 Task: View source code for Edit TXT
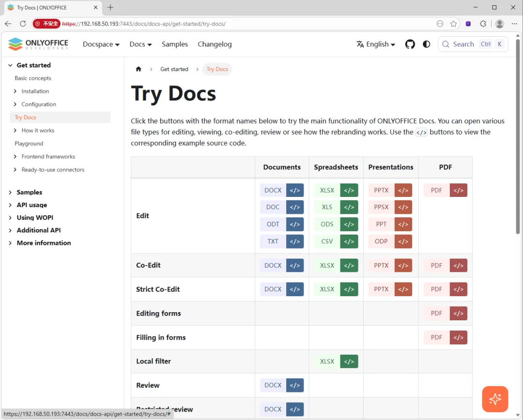(295, 241)
